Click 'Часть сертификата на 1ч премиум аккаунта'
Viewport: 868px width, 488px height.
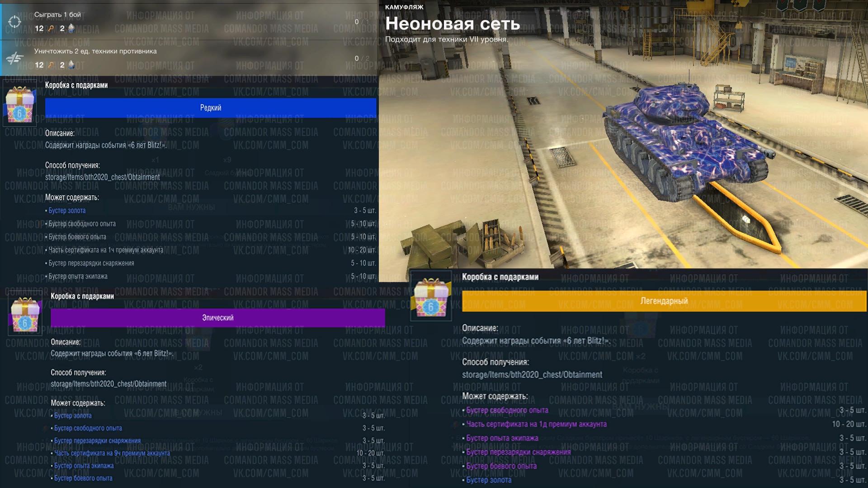[106, 250]
